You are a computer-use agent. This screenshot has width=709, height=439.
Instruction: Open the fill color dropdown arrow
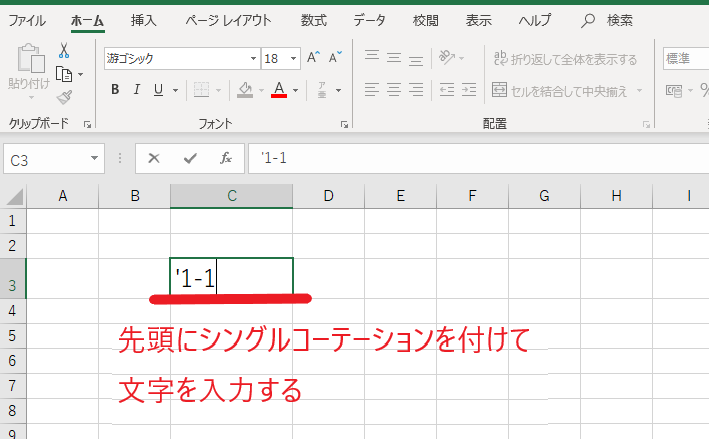(x=261, y=90)
